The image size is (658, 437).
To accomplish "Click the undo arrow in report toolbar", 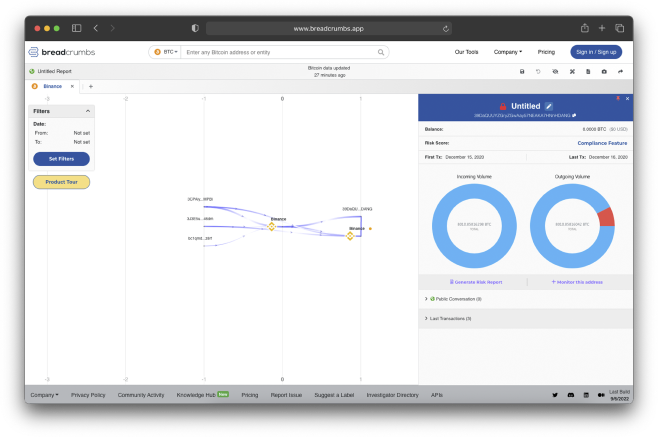I will pyautogui.click(x=538, y=71).
